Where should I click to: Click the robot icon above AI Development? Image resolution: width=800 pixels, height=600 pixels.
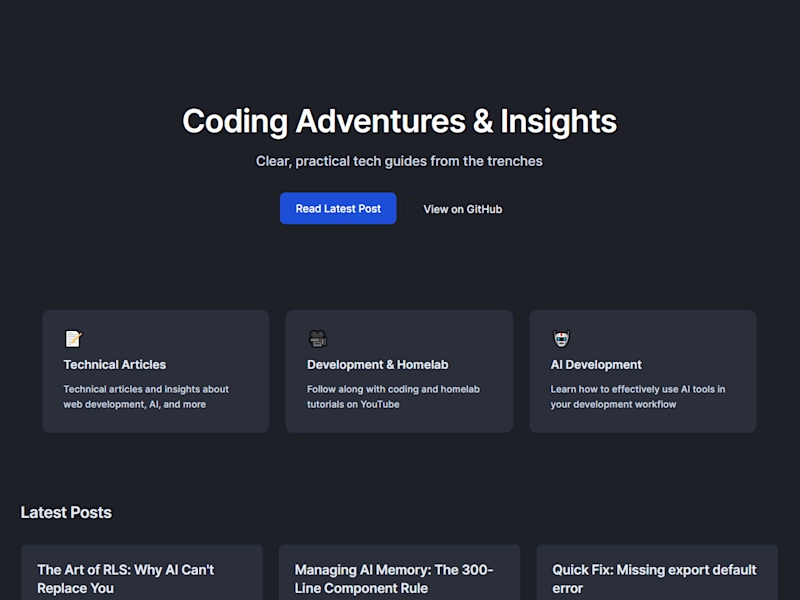point(561,338)
